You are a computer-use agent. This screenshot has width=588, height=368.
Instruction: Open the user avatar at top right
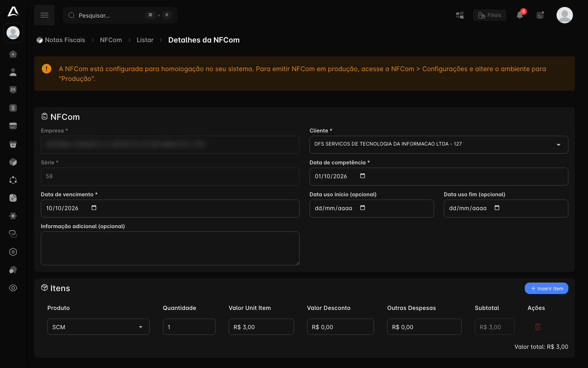click(565, 15)
